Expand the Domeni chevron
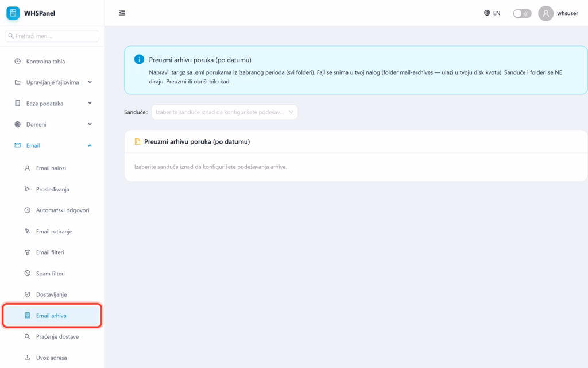This screenshot has height=368, width=588. (x=90, y=124)
